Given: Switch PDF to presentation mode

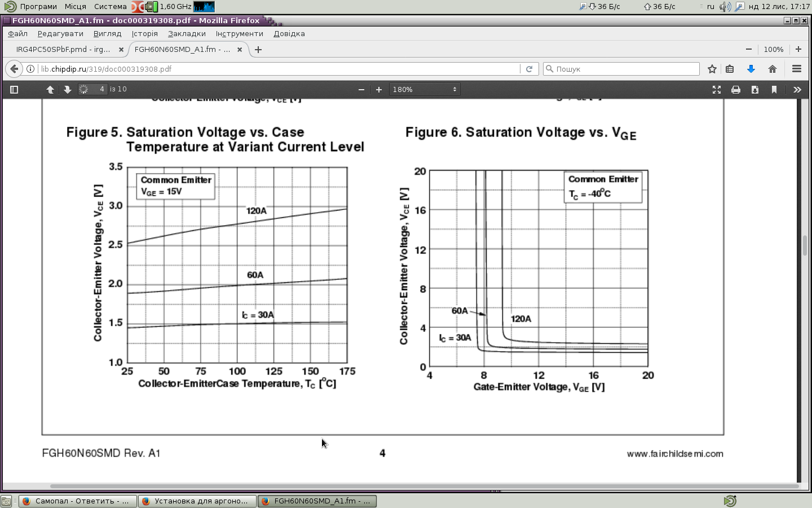Looking at the screenshot, I should (x=717, y=90).
